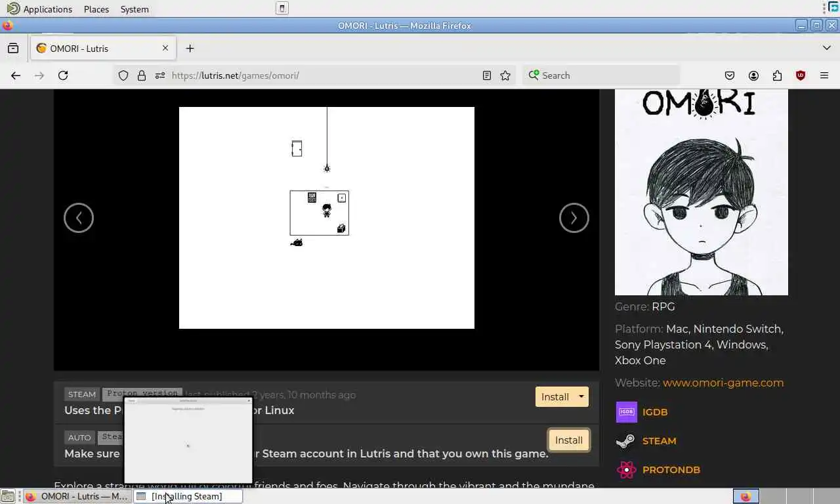Image resolution: width=840 pixels, height=504 pixels.
Task: Click the ProtonDB atom icon
Action: (627, 470)
